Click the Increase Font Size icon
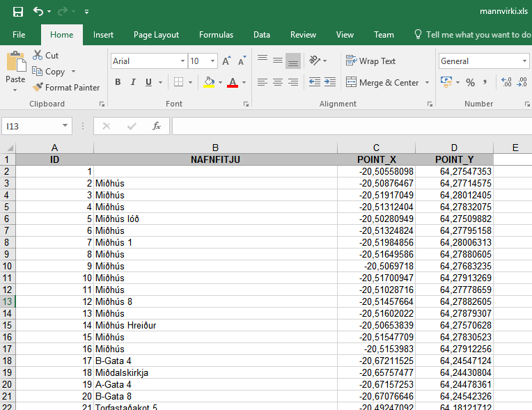532x410 pixels. 226,61
